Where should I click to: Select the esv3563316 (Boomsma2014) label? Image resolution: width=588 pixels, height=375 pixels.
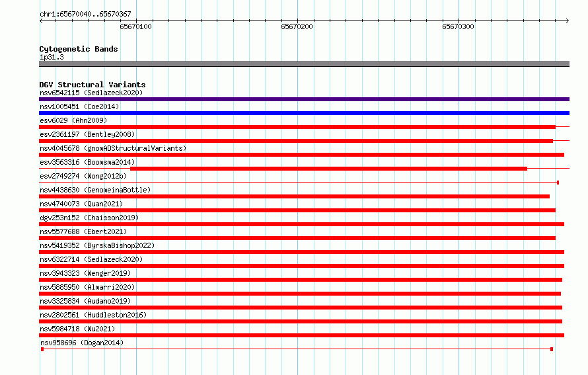(x=87, y=162)
